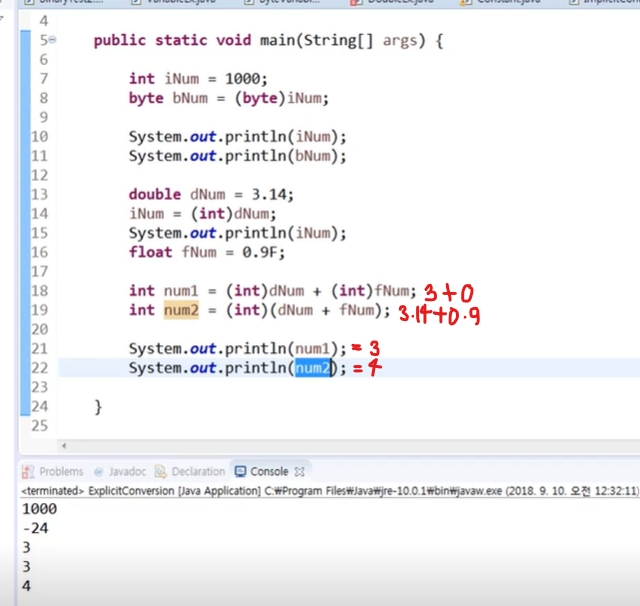Click console output '1000'
640x606 pixels.
40,509
